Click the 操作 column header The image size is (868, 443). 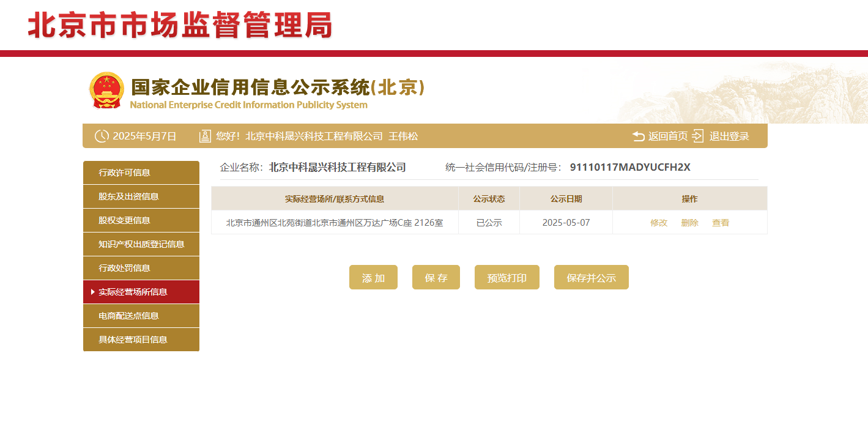[x=690, y=199]
